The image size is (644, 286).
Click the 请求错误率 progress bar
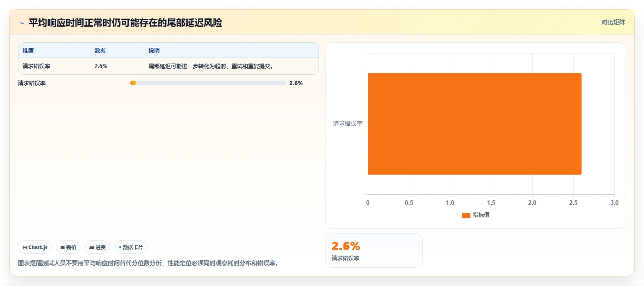pyautogui.click(x=208, y=83)
